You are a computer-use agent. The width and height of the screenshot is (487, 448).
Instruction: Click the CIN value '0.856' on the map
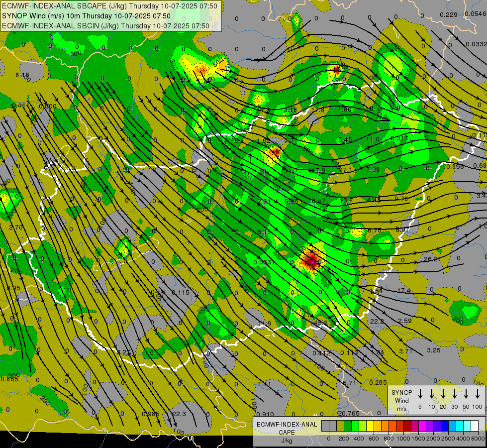point(455,167)
